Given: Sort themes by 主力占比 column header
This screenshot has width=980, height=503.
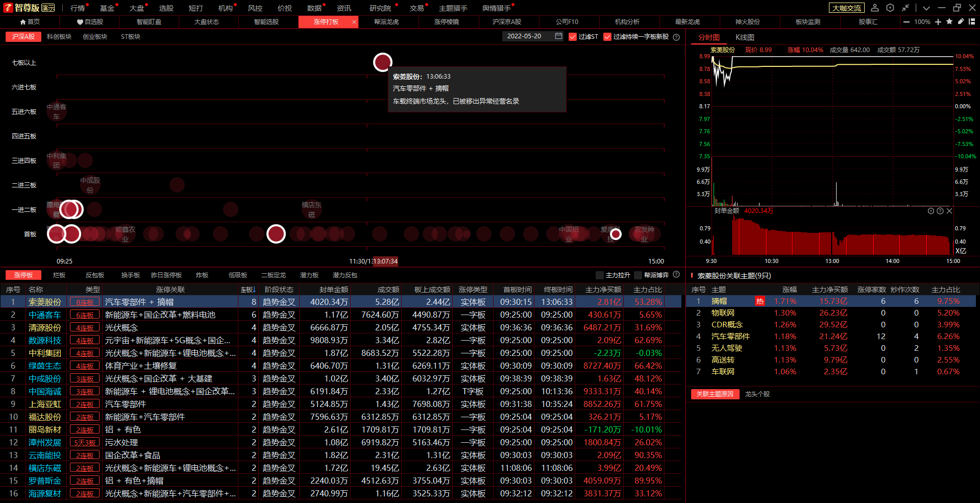Looking at the screenshot, I should pyautogui.click(x=945, y=290).
